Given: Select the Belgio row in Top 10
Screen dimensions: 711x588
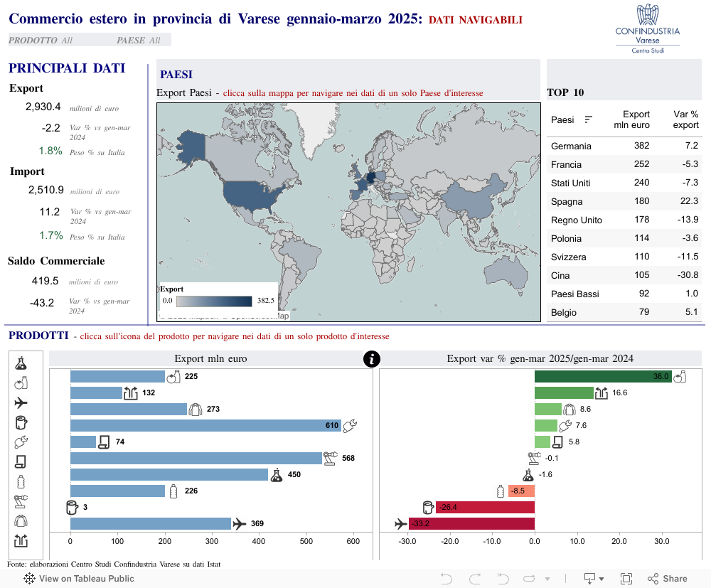Looking at the screenshot, I should coord(624,312).
